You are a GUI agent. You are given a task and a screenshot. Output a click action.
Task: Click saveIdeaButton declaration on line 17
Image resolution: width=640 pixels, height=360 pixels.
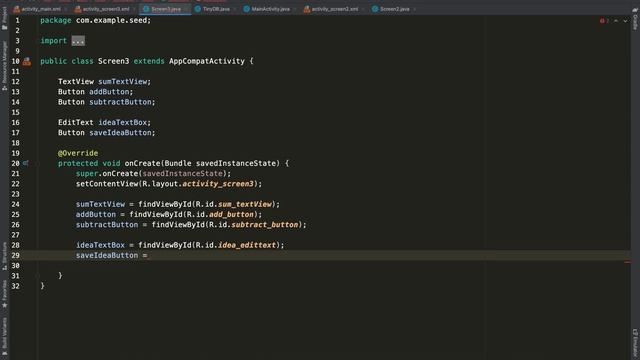click(120, 133)
